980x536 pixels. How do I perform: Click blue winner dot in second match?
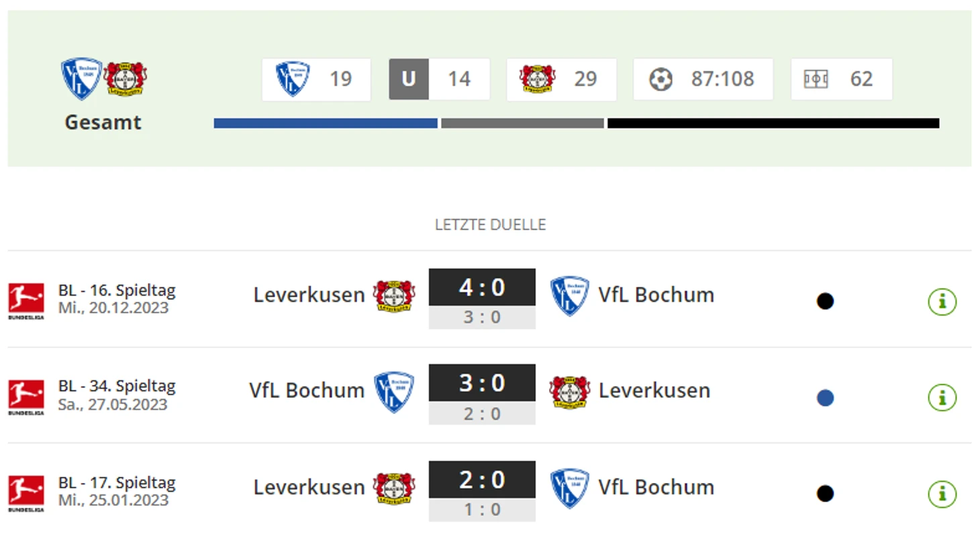(x=825, y=398)
